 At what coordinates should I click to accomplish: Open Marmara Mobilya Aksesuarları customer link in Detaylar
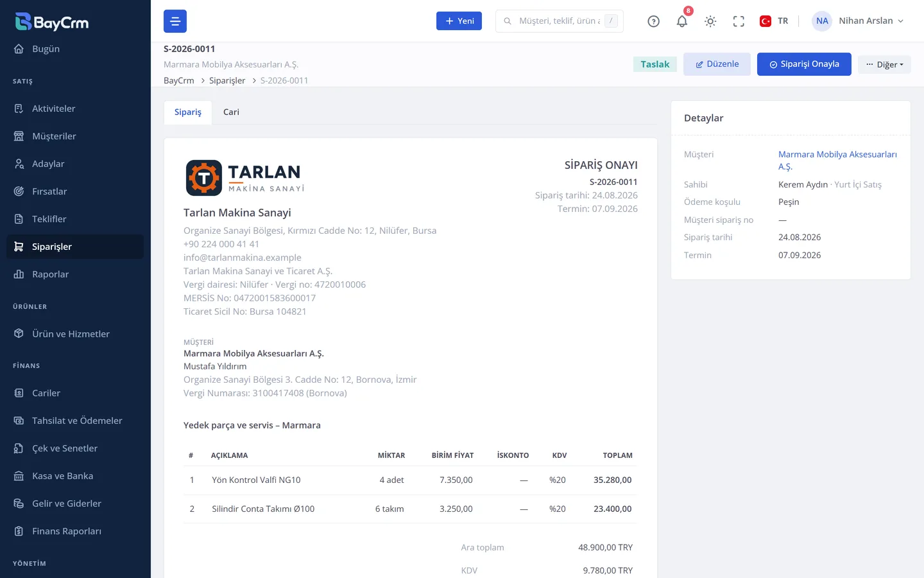coord(837,160)
